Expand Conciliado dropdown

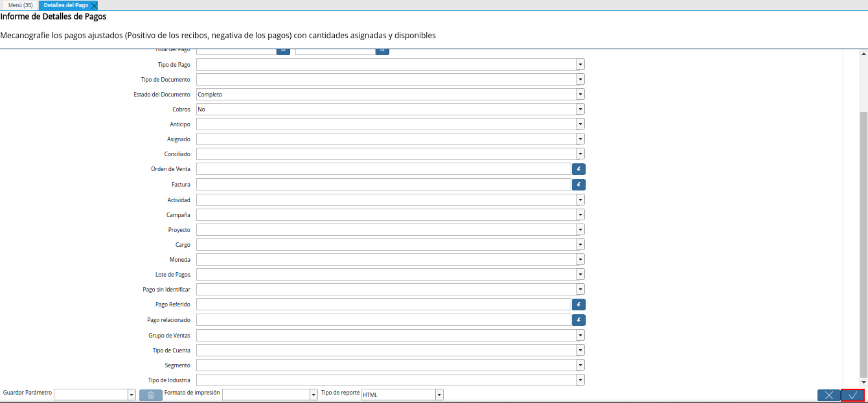coord(580,154)
